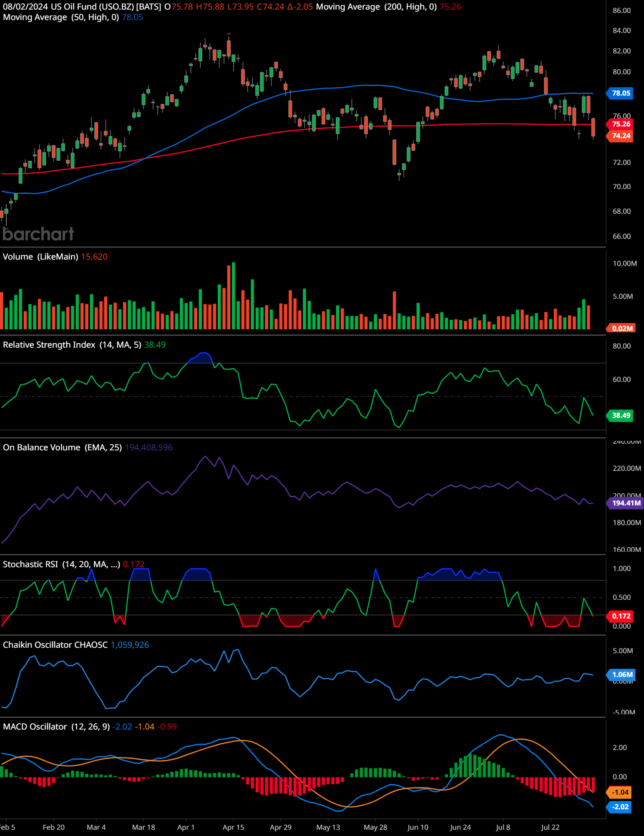Click the Mar 4 date on time axis
Screen dimensions: 644x836
click(96, 827)
